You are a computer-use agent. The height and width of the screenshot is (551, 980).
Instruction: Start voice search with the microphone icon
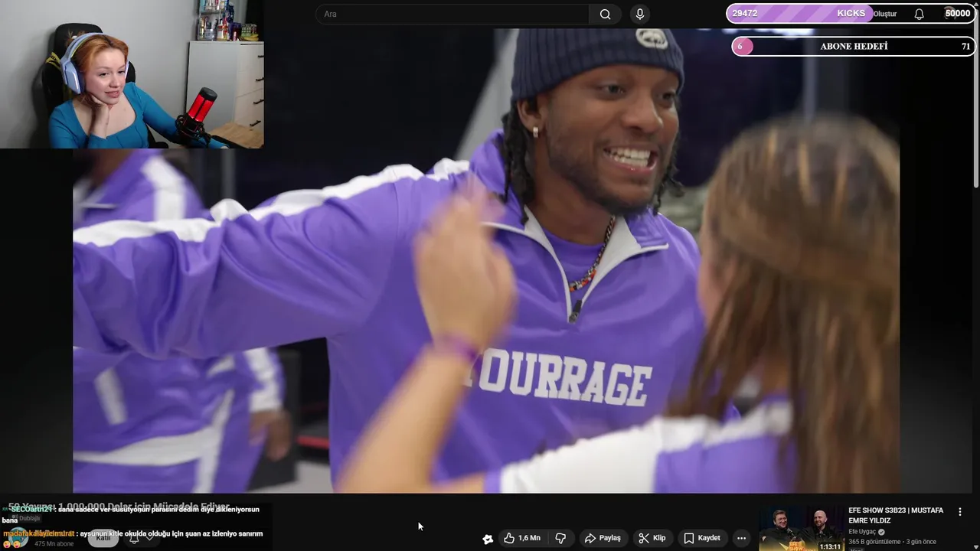pos(640,14)
